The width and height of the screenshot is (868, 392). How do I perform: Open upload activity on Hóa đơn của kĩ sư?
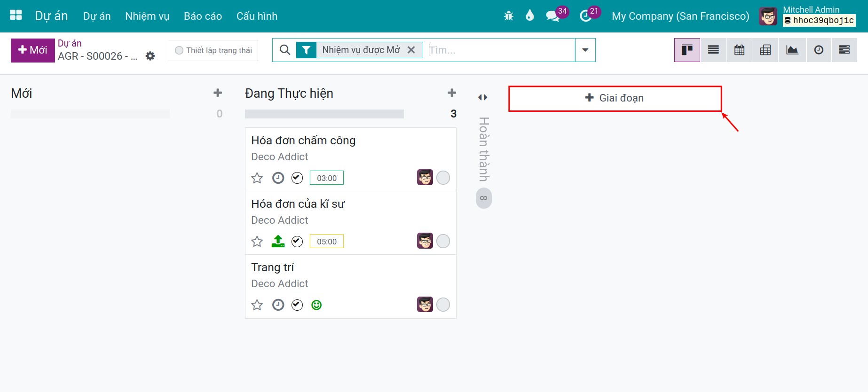(x=278, y=242)
